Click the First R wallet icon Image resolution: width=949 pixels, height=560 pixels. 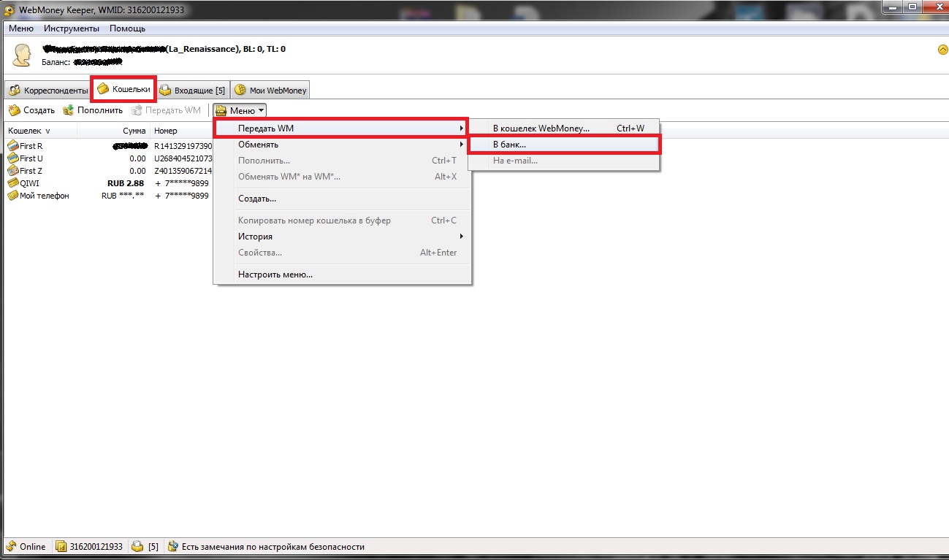[x=12, y=146]
